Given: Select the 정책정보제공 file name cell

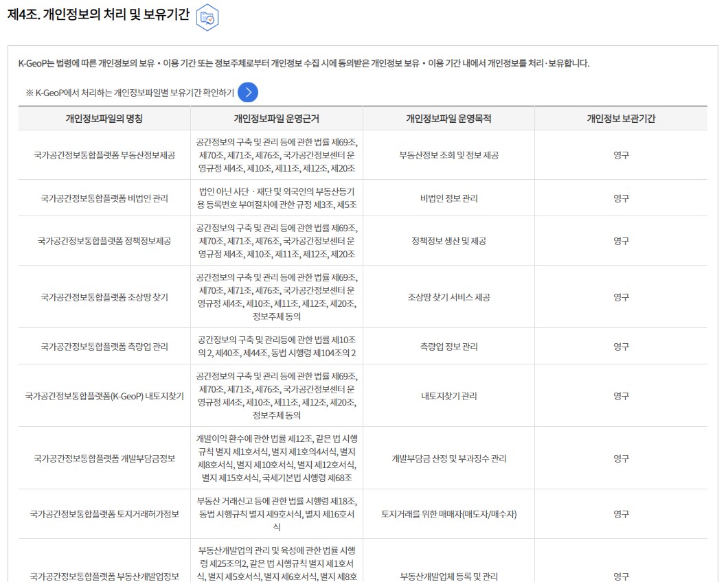Looking at the screenshot, I should 104,241.
